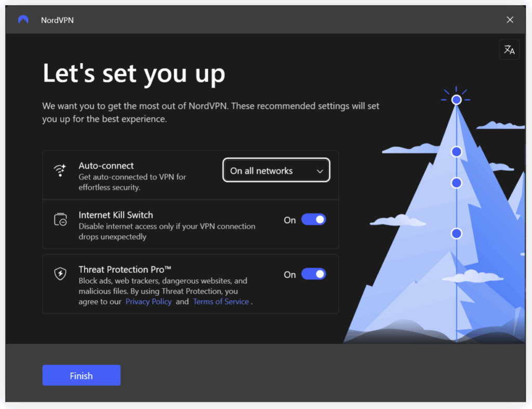Turn off the Internet Kill Switch toggle
This screenshot has height=409, width=532.
(313, 220)
